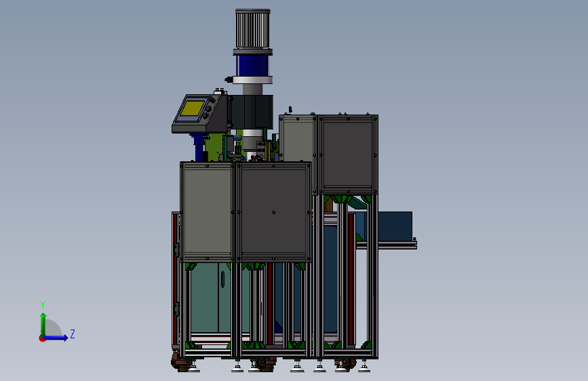
Task: Select the large dark panel with the center screw
Action: (x=273, y=212)
